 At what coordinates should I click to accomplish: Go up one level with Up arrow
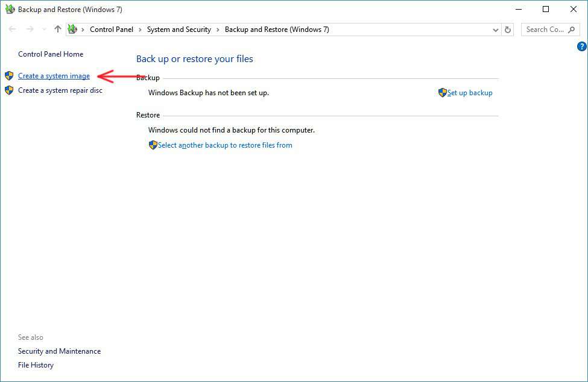tap(57, 29)
